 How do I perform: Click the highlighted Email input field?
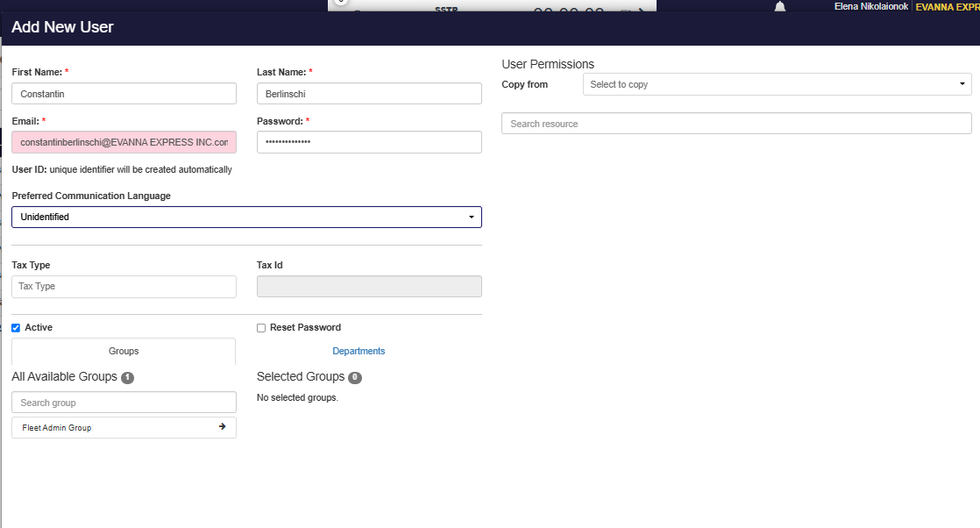coord(124,142)
